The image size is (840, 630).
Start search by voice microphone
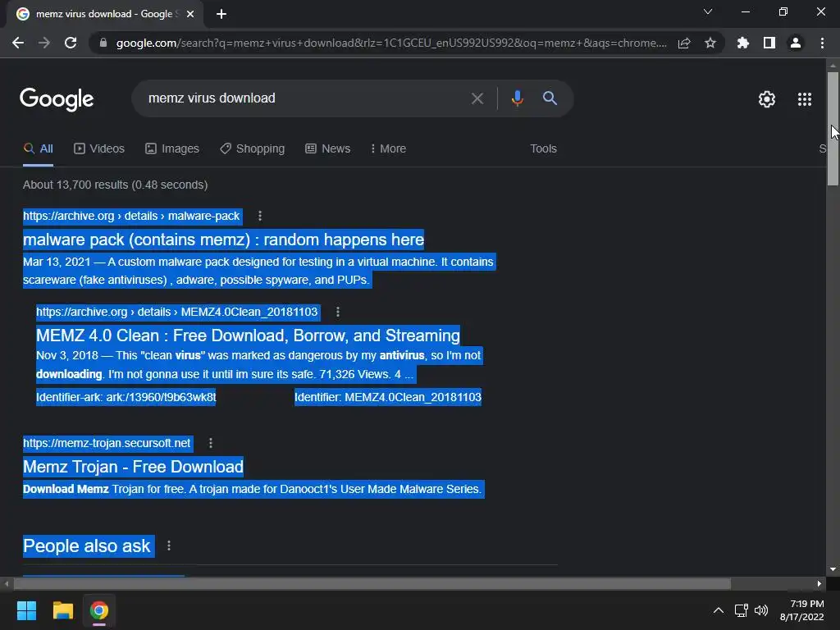tap(517, 98)
